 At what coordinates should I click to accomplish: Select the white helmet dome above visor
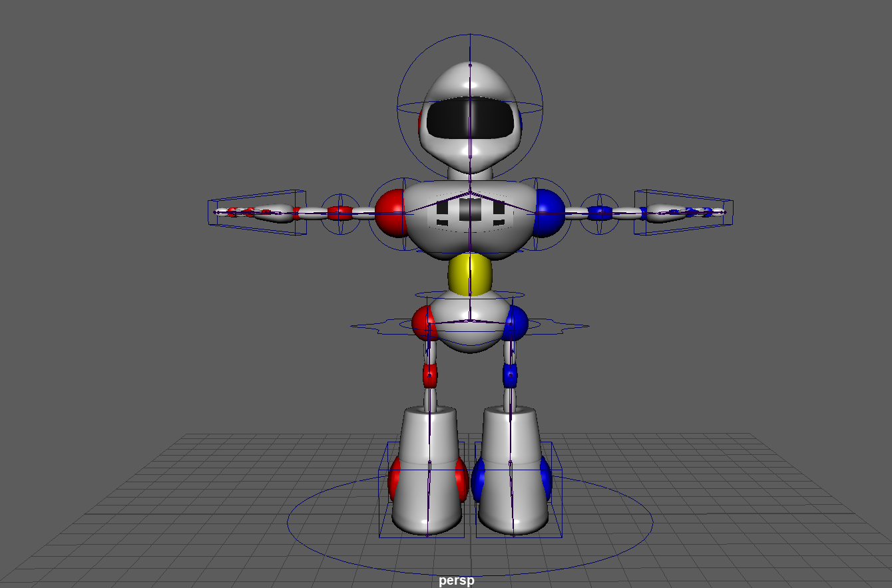point(470,80)
